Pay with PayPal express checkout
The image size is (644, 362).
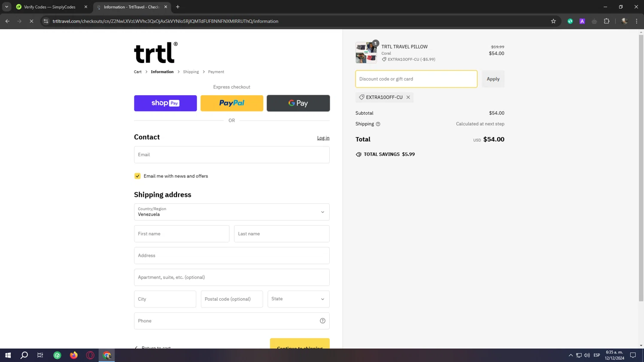point(232,103)
